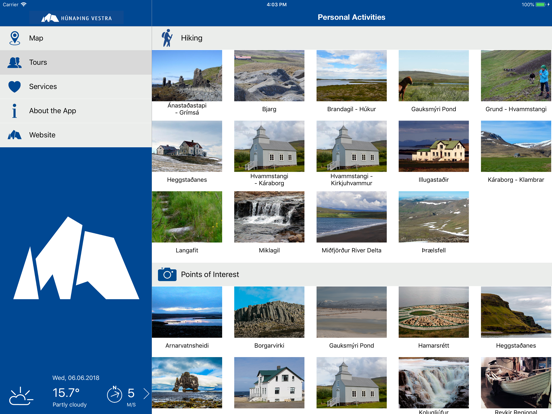
Task: Open the Bjarg hiking thumbnail
Action: pyautogui.click(x=269, y=75)
